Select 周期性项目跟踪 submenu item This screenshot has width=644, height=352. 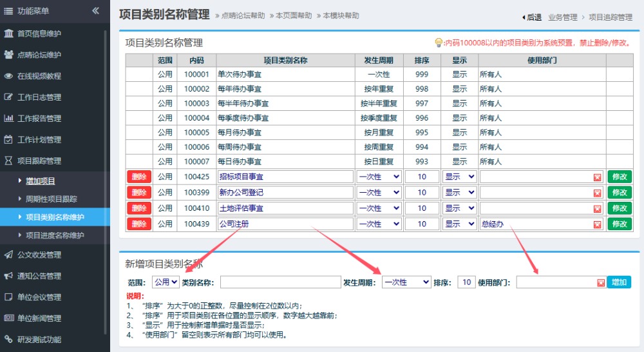coord(51,199)
